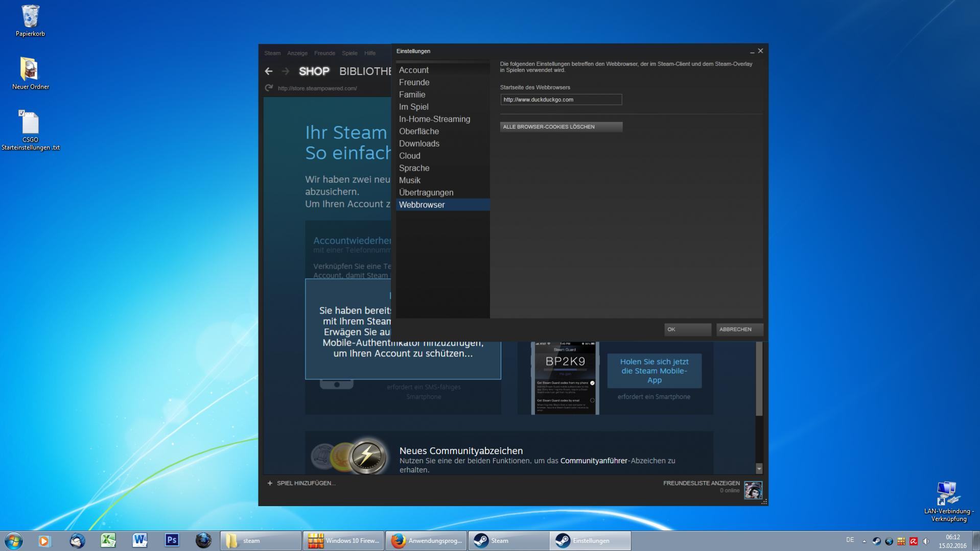The height and width of the screenshot is (551, 980).
Task: Click the store page scrollbar down arrow
Action: click(759, 469)
